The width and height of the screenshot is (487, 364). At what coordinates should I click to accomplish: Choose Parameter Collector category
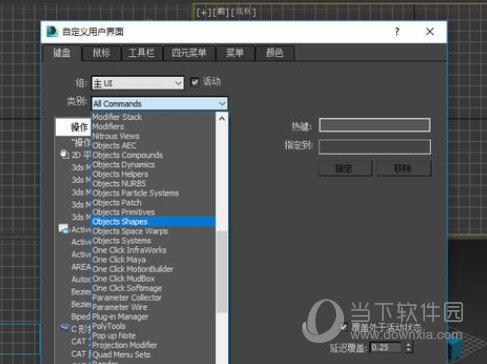[x=153, y=298]
